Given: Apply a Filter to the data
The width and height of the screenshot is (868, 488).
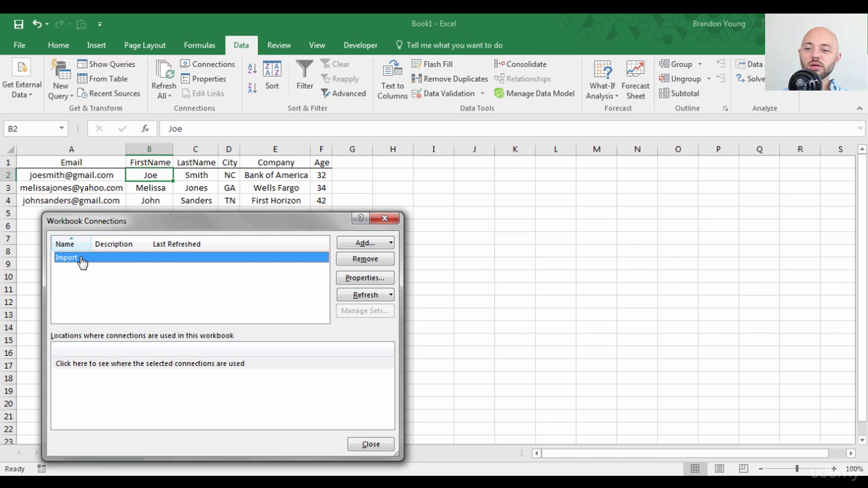Looking at the screenshot, I should click(x=304, y=75).
